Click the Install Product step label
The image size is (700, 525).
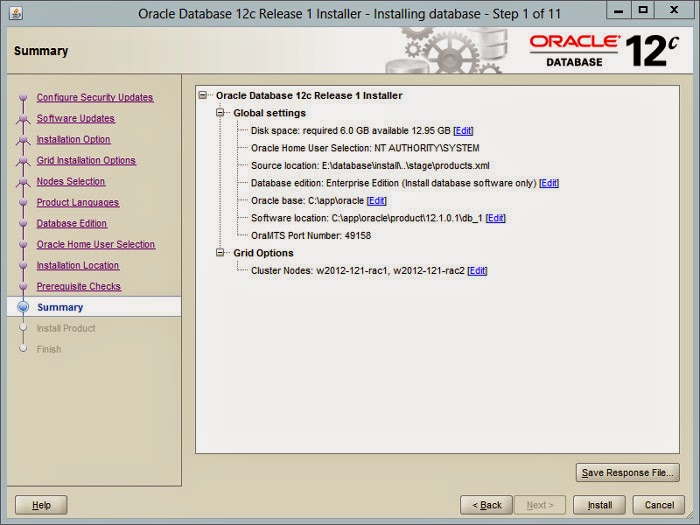click(x=66, y=328)
